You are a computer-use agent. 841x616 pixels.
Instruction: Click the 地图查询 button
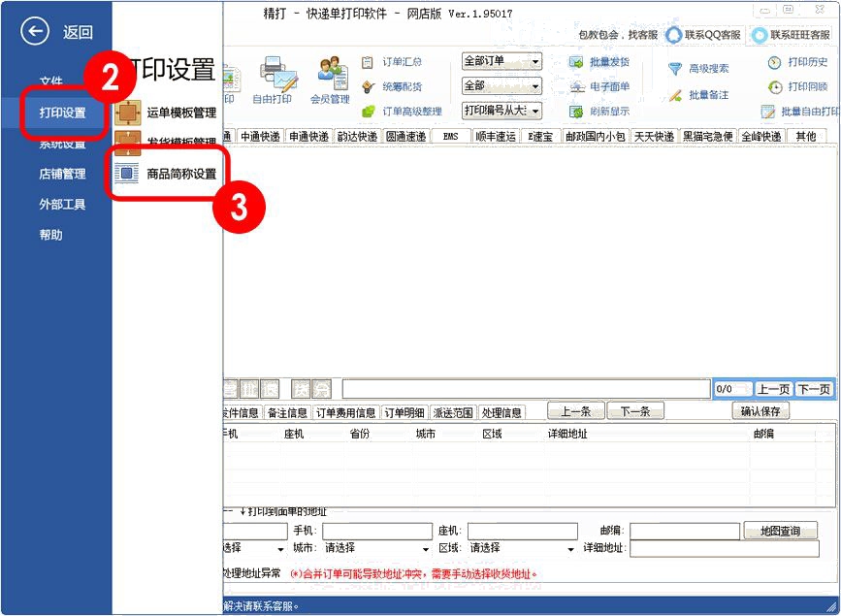coord(781,532)
